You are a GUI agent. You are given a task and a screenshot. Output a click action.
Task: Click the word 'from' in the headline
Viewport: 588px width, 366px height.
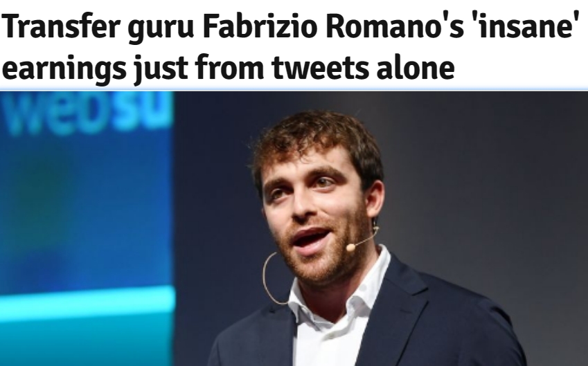click(x=230, y=67)
